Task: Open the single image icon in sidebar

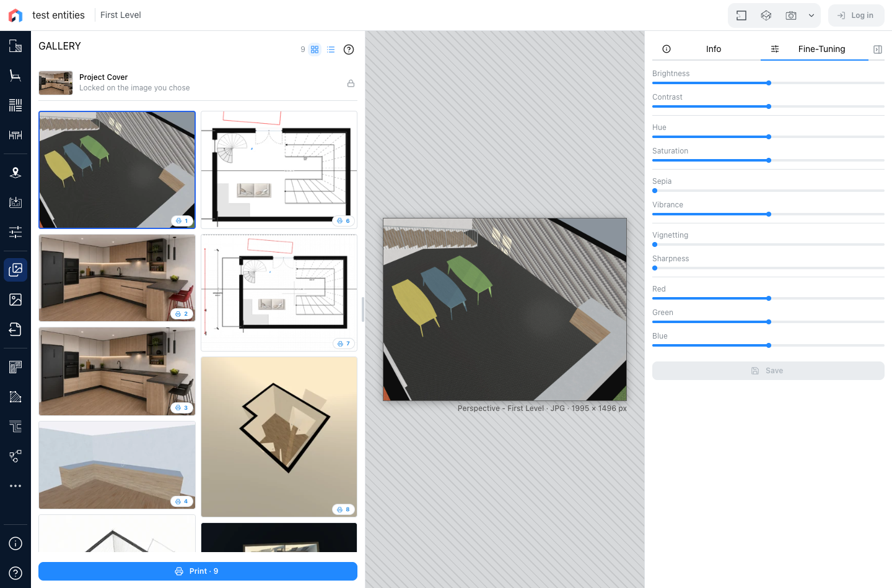Action: coord(15,300)
